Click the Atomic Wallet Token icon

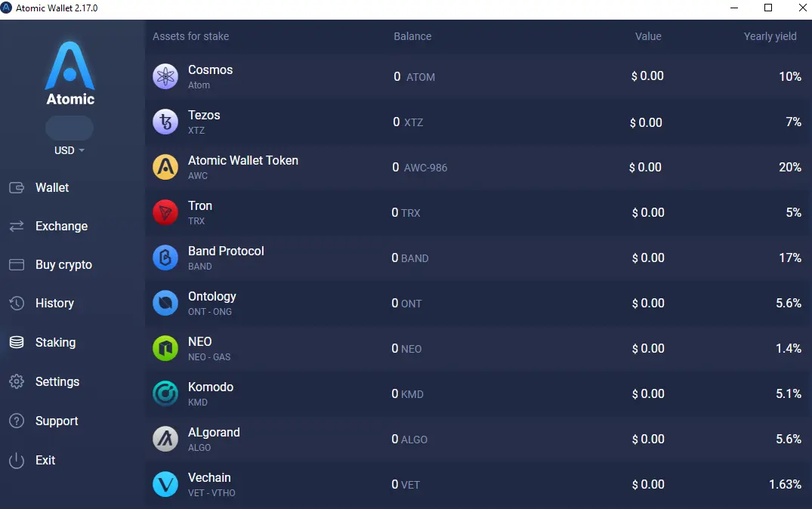click(x=165, y=167)
